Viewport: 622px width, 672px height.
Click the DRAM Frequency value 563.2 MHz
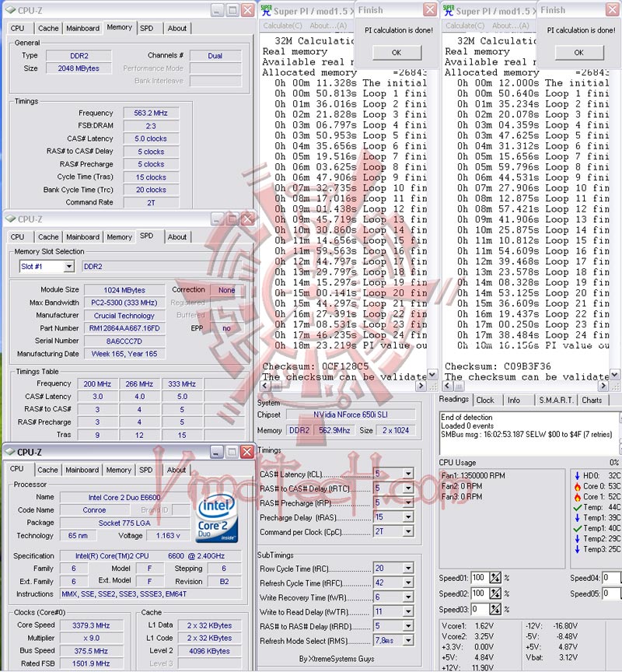pos(151,113)
